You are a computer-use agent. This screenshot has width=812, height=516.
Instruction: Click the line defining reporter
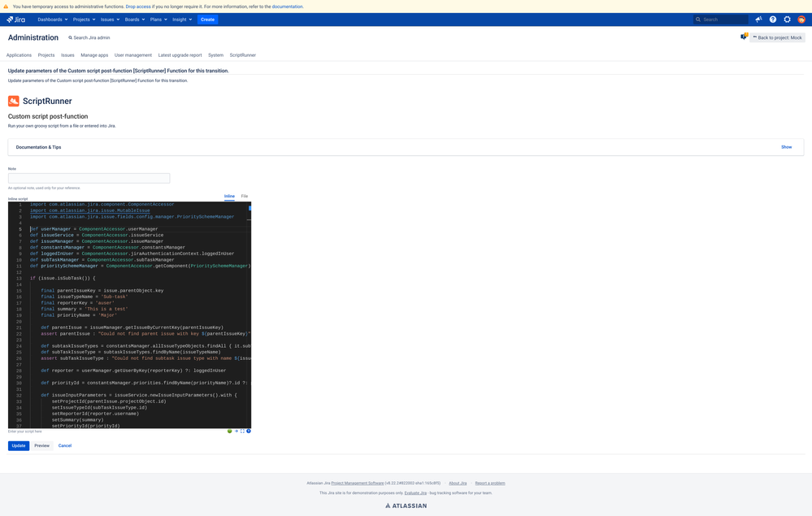tap(133, 371)
